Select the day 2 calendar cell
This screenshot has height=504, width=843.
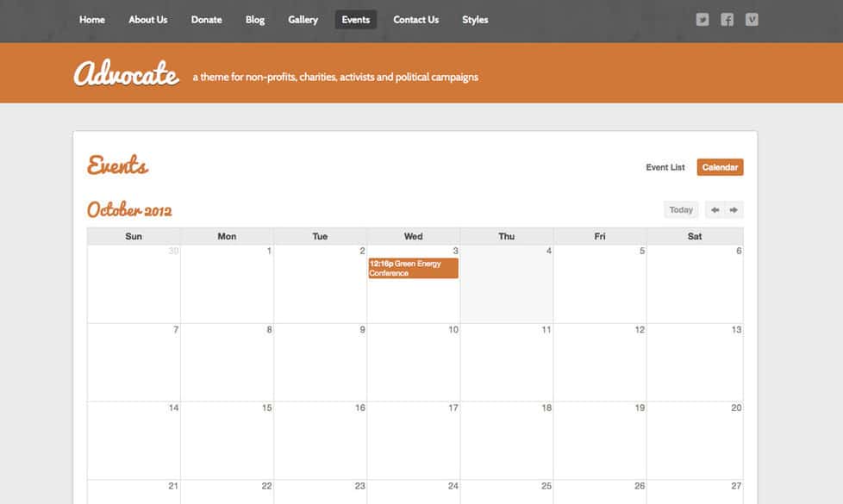[x=321, y=284]
